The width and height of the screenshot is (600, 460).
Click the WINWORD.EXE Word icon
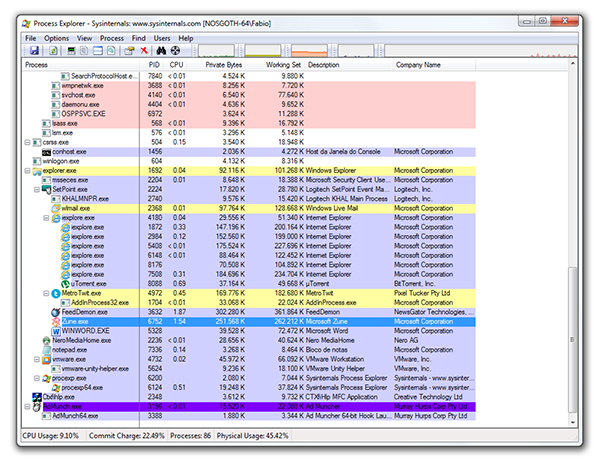pyautogui.click(x=56, y=331)
